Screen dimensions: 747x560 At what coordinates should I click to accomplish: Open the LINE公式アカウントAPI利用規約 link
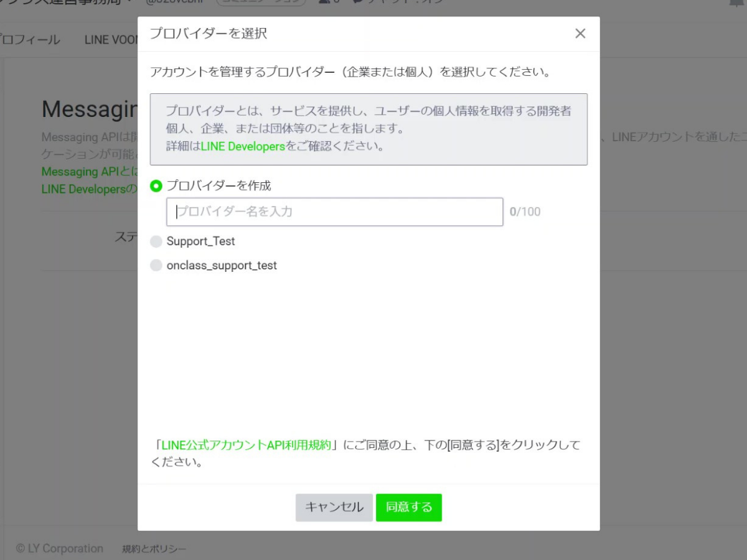pos(246,446)
